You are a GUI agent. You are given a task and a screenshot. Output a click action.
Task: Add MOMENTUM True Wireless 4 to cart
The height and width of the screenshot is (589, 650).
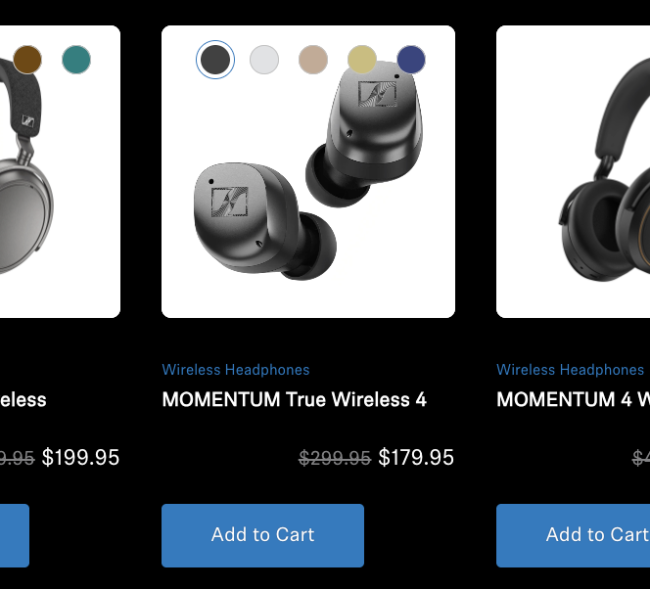point(263,536)
